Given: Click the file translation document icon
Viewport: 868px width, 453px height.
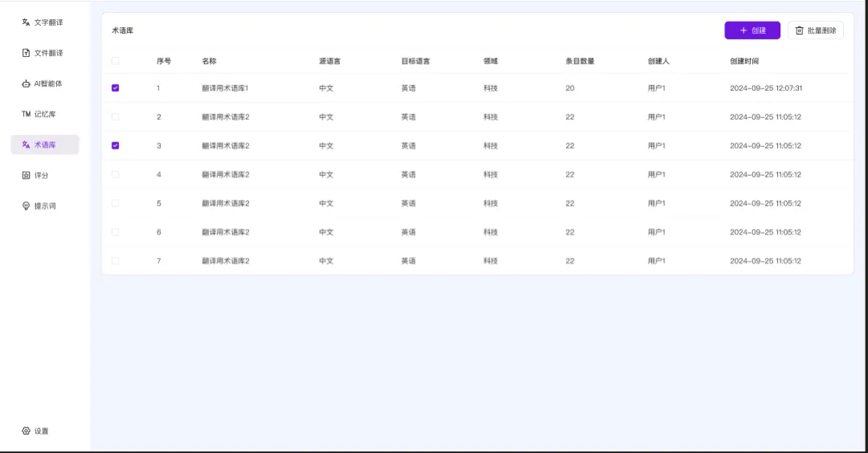Looking at the screenshot, I should 26,53.
